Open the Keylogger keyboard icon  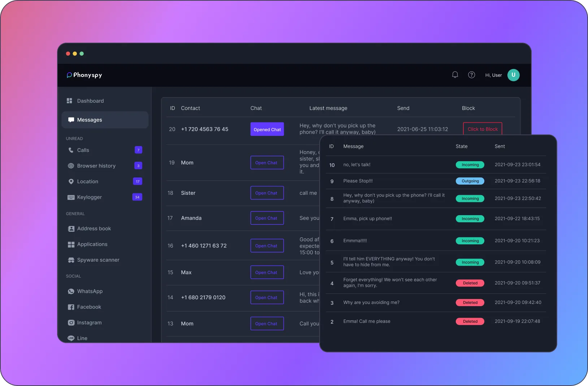coord(71,197)
